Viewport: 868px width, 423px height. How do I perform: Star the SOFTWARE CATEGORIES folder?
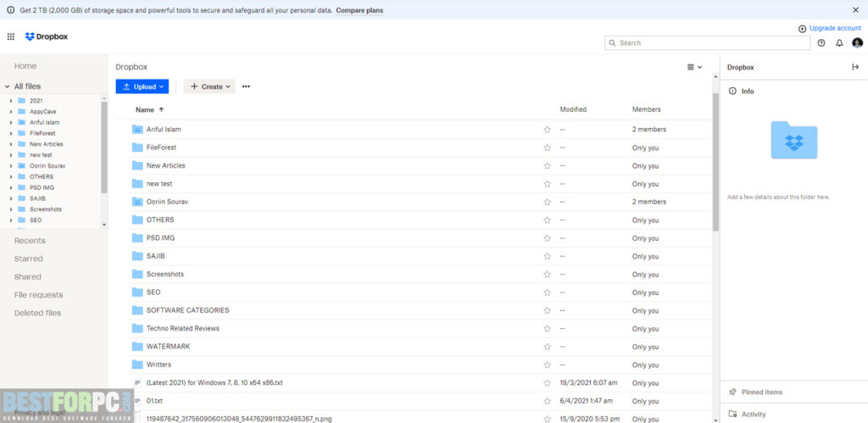pyautogui.click(x=547, y=310)
